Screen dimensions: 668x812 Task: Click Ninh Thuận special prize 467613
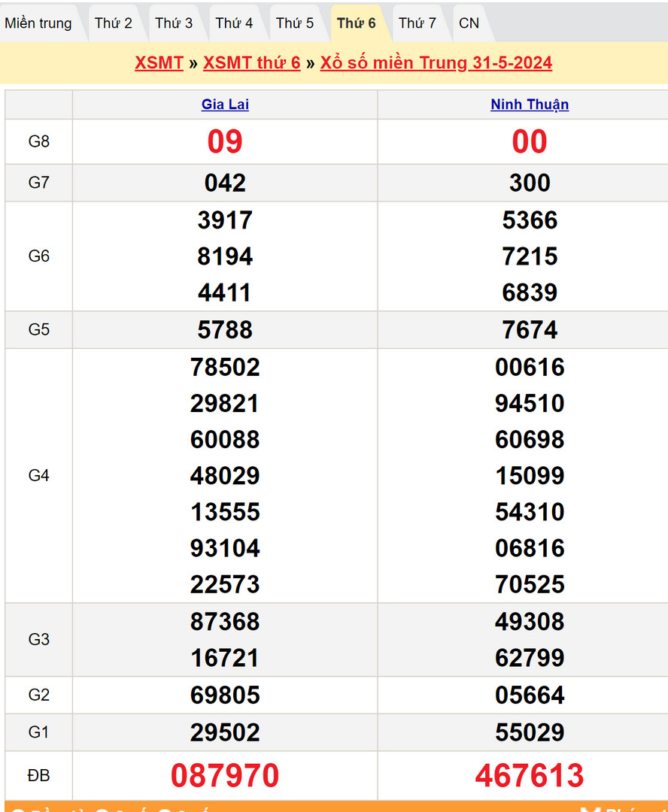[530, 775]
